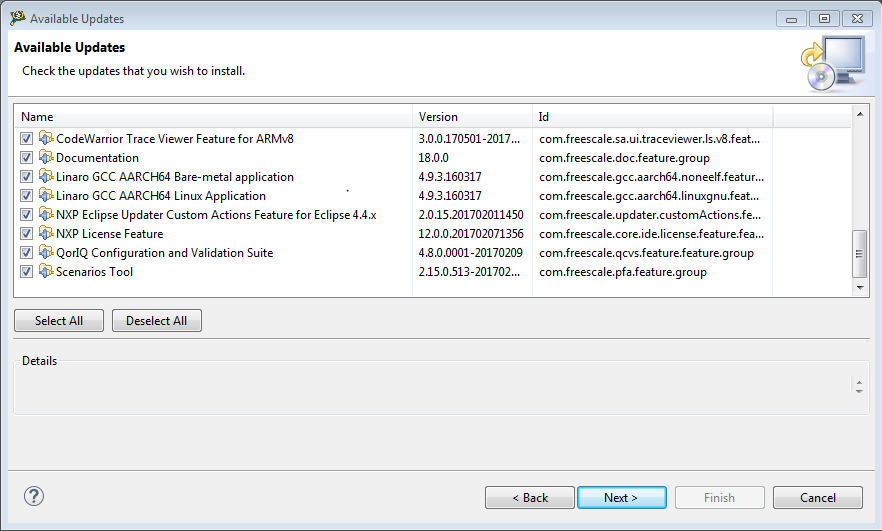Click the Deselect All button
Image resolution: width=882 pixels, height=531 pixels.
(157, 321)
